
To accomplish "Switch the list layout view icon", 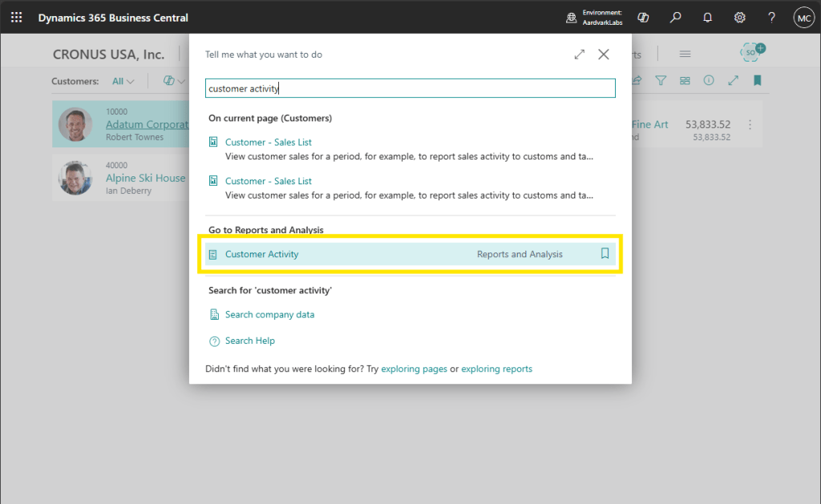I will [685, 81].
